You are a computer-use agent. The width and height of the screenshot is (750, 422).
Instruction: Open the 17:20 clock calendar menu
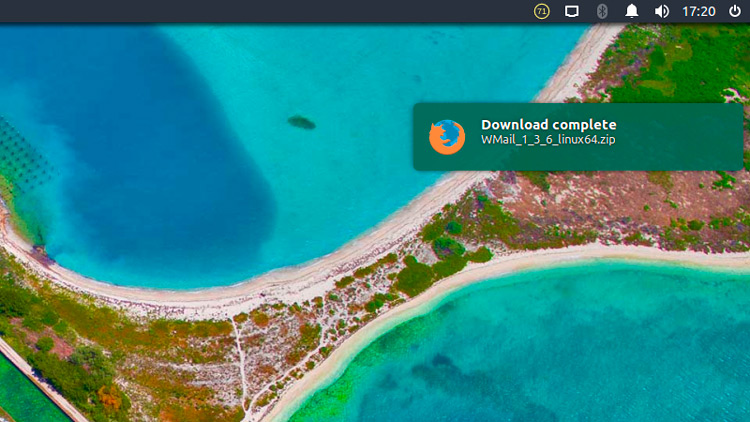tap(698, 11)
